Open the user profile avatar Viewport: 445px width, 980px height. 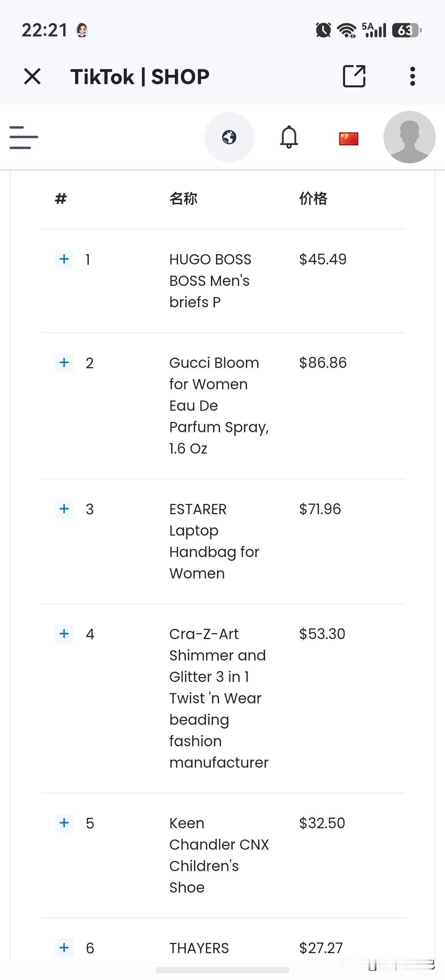(x=409, y=137)
